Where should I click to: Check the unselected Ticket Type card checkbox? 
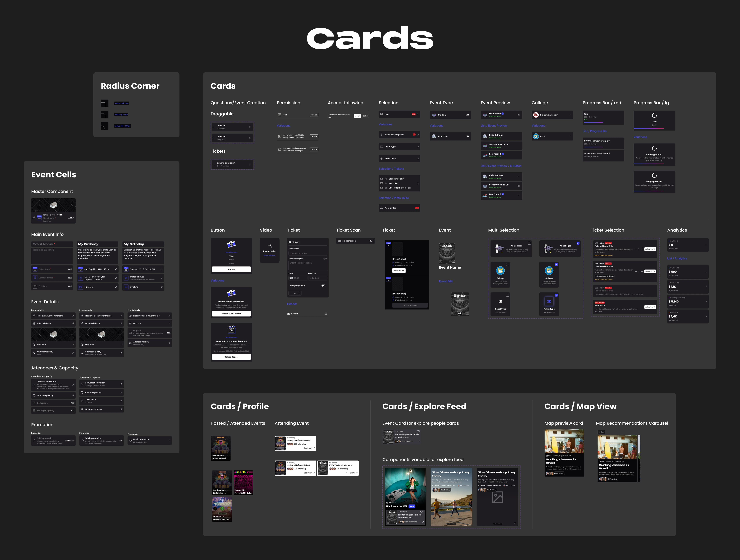click(507, 295)
